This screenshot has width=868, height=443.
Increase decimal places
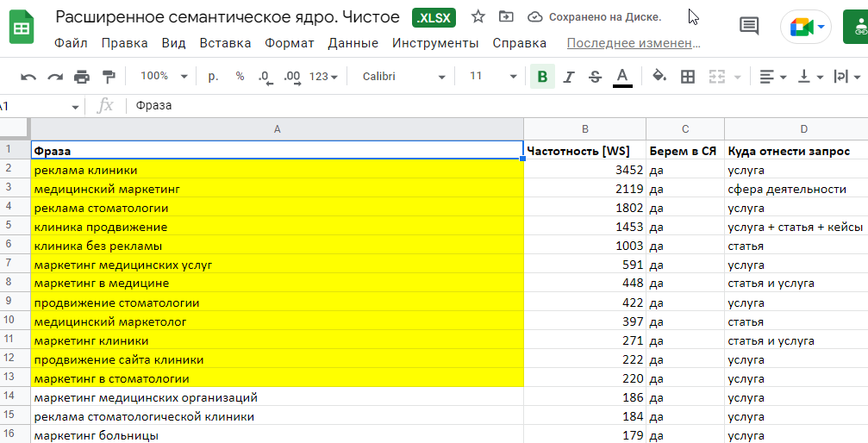coord(291,77)
